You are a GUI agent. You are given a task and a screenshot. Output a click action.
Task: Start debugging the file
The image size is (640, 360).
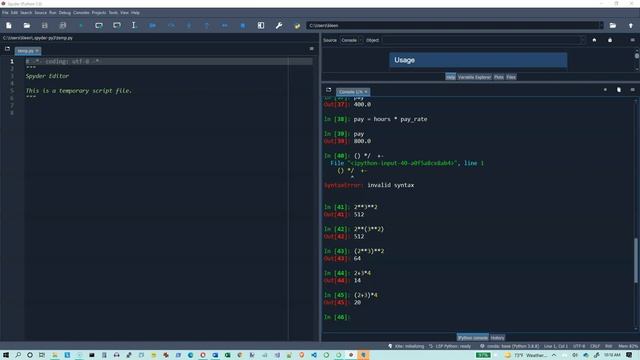[x=152, y=25]
